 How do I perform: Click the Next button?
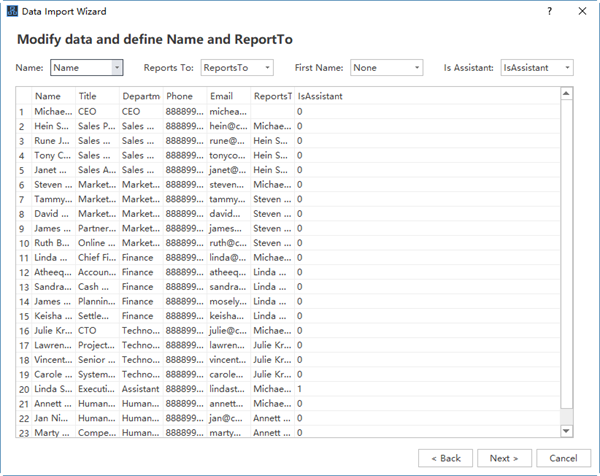[504, 458]
